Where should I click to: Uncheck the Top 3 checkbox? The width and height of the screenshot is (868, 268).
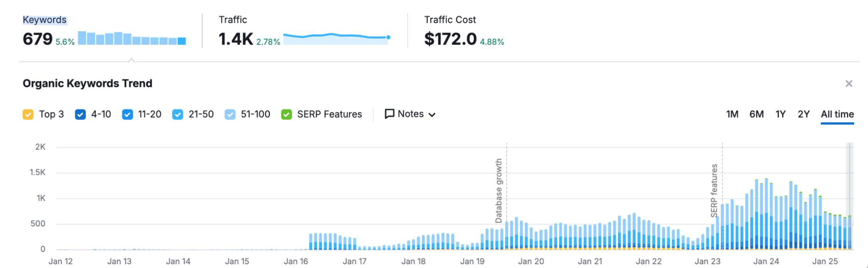[28, 115]
